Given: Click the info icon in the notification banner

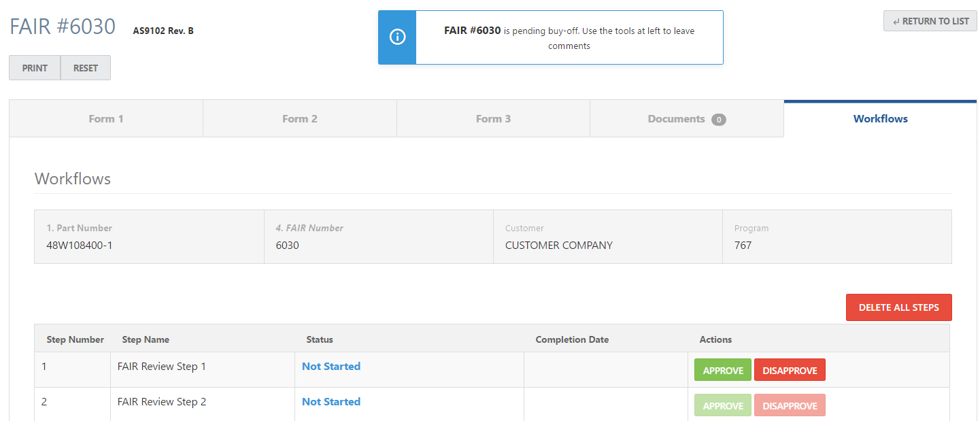Looking at the screenshot, I should click(397, 37).
